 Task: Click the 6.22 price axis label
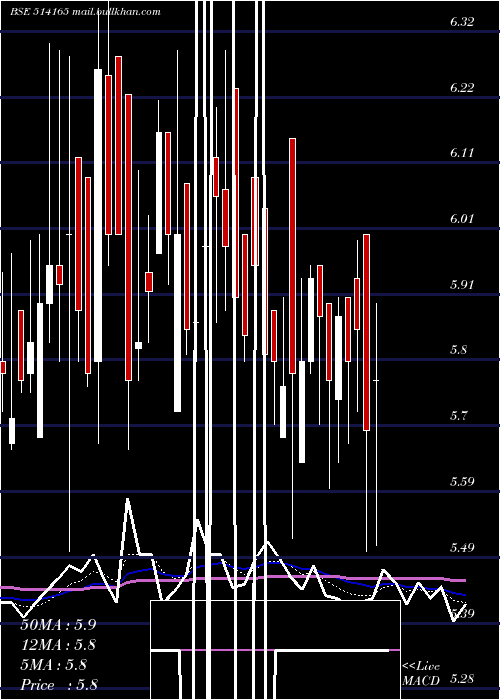click(462, 88)
